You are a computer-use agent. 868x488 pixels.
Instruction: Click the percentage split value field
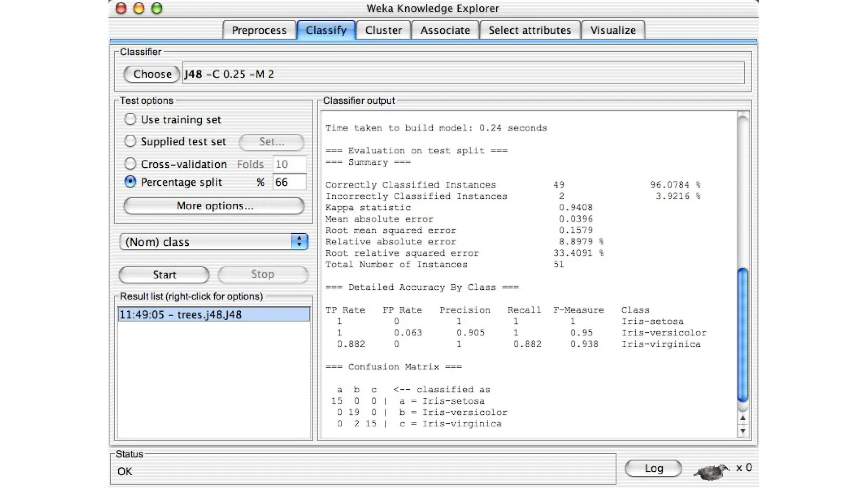(289, 182)
